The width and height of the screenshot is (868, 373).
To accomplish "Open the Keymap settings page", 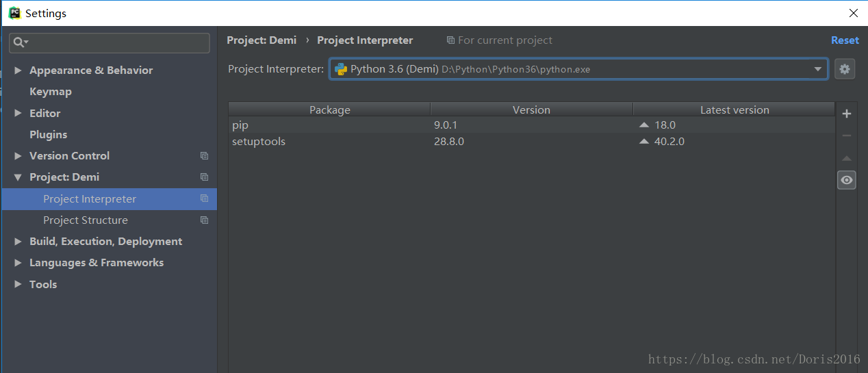I will (x=51, y=92).
